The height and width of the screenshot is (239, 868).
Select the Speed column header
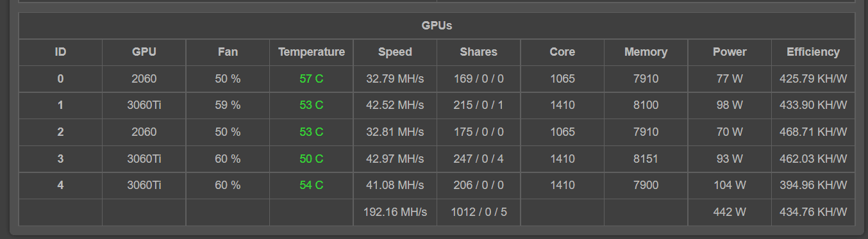coord(395,52)
